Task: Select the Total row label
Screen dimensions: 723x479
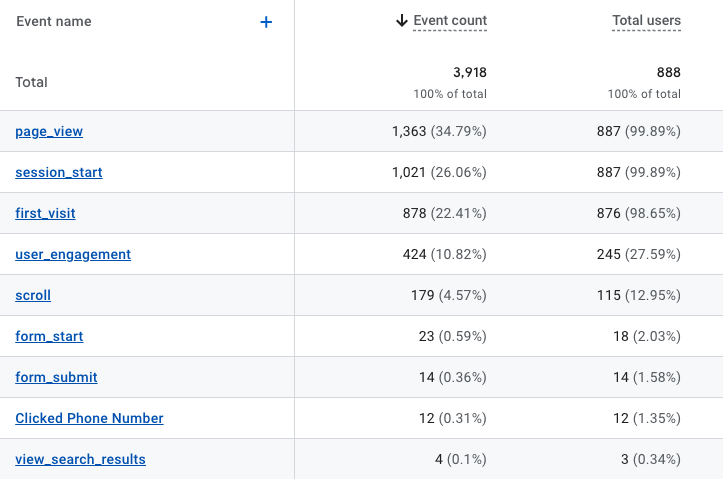Action: pyautogui.click(x=31, y=82)
